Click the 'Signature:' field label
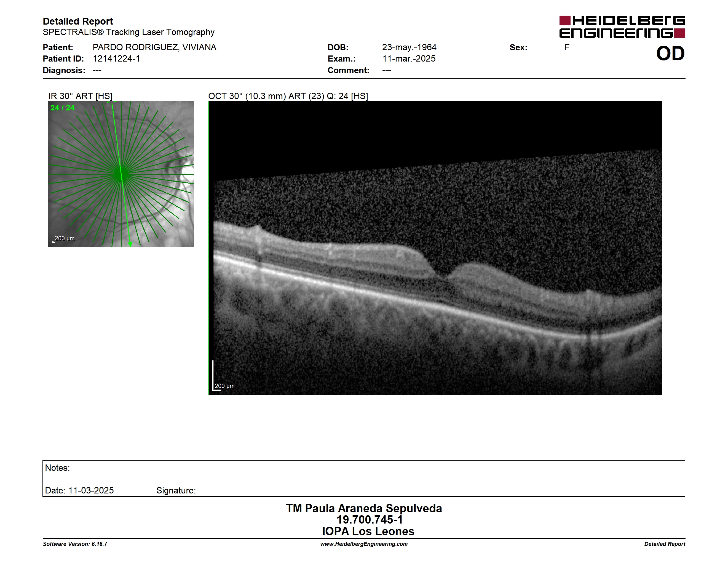728x563 pixels. pos(176,491)
